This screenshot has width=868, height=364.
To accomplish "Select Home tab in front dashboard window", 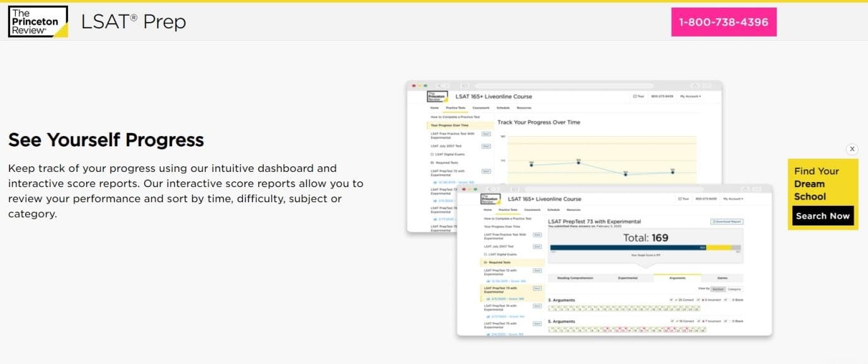I will tap(487, 210).
